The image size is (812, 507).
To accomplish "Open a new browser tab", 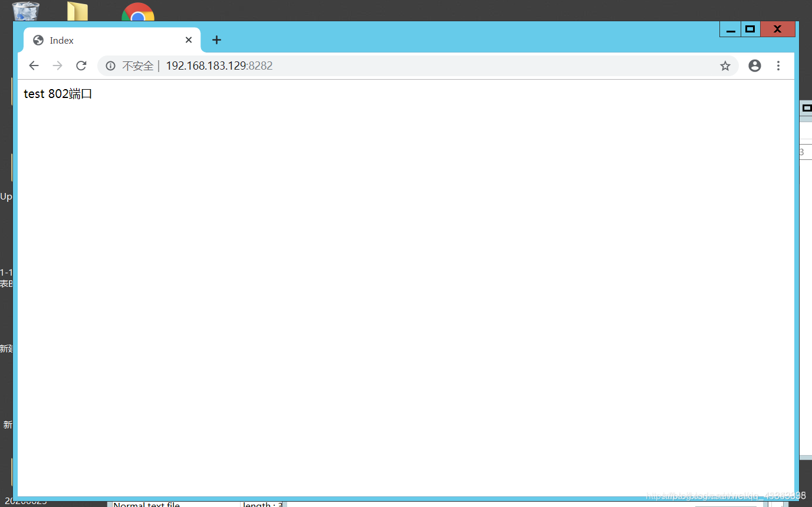I will click(216, 40).
